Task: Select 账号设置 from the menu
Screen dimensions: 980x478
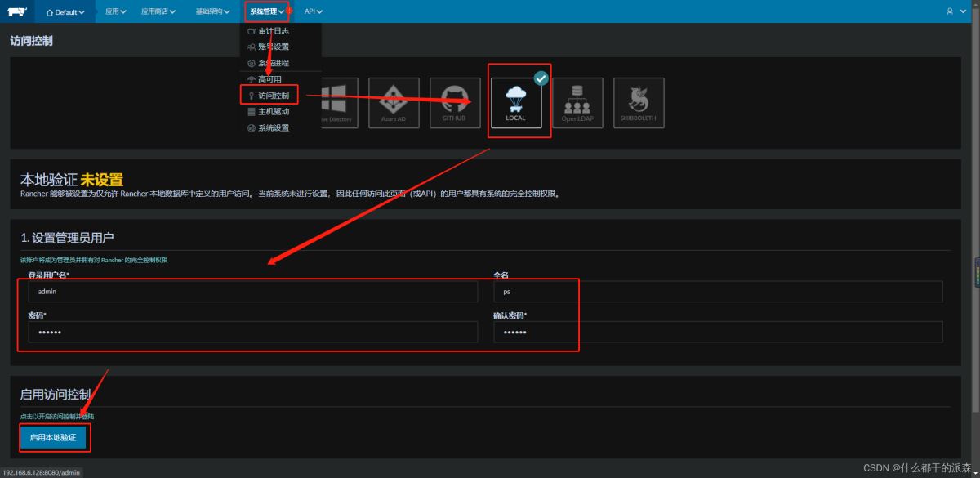Action: coord(269,47)
